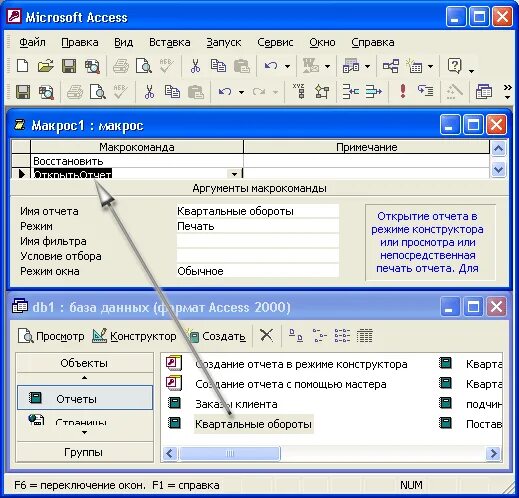This screenshot has height=498, width=519.
Task: Open Undo dropdown arrow in the top toolbar row
Action: click(x=287, y=66)
